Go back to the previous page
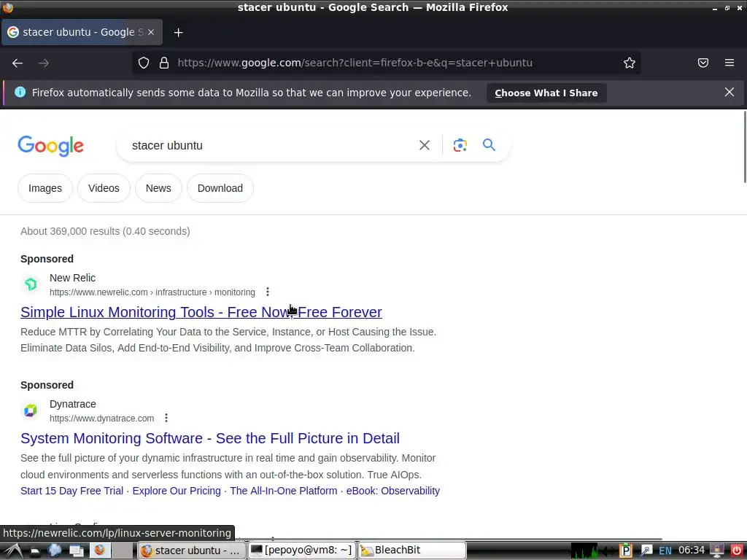Viewport: 747px width, 560px height. coord(18,63)
